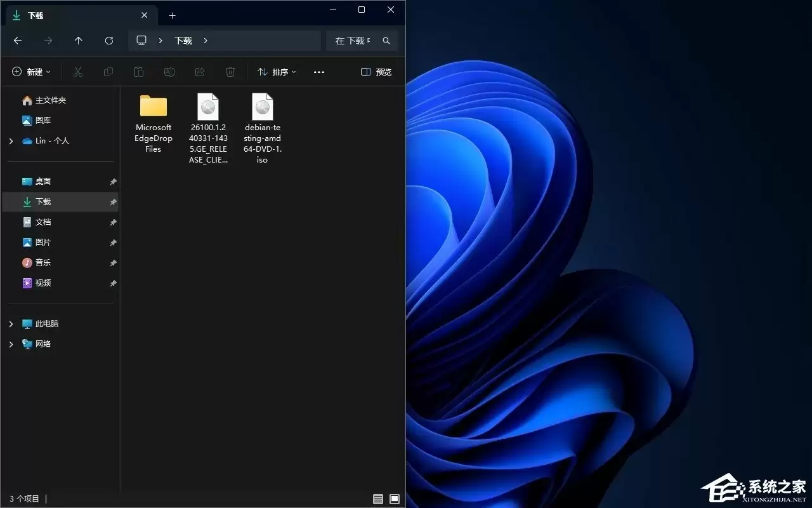The height and width of the screenshot is (508, 812).
Task: Open a new File Explorer tab
Action: [x=172, y=15]
